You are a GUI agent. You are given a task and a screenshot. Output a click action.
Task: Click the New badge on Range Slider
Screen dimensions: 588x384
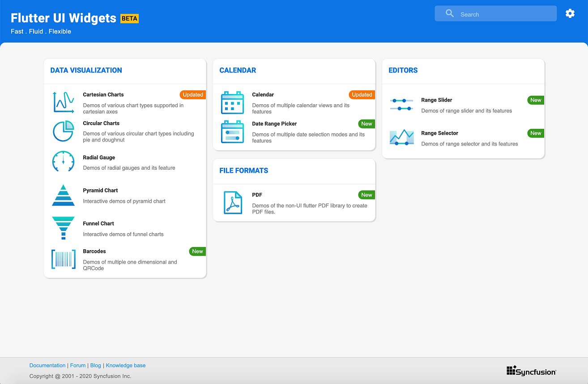[x=536, y=100]
